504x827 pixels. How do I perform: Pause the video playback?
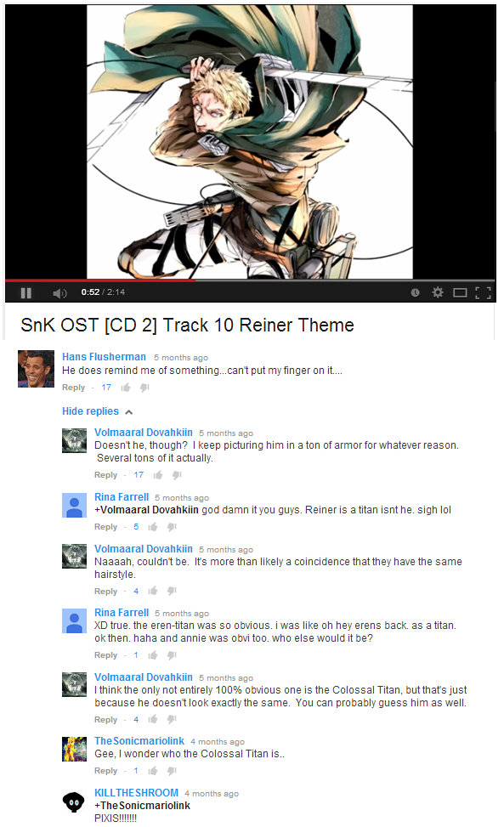click(25, 292)
